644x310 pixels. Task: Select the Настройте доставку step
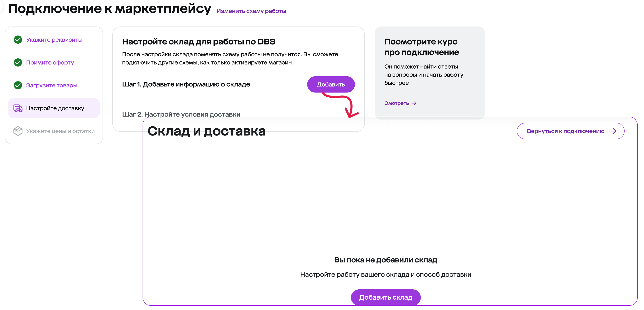tap(55, 108)
